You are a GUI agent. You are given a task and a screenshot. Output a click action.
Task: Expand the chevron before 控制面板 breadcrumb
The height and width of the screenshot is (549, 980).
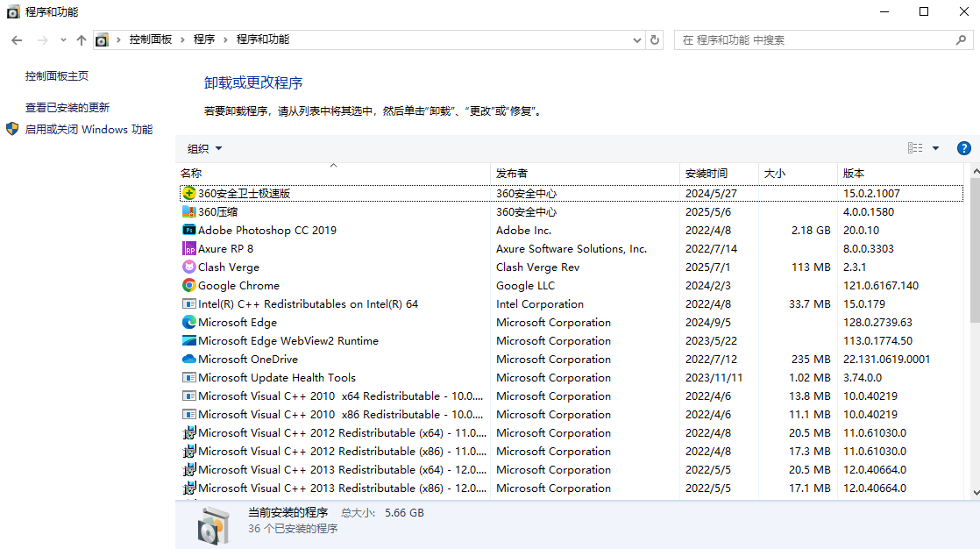[x=118, y=40]
